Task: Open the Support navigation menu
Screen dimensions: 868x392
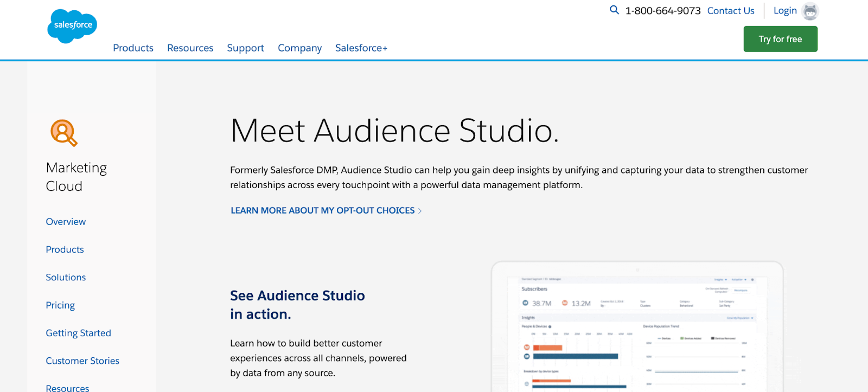Action: 245,48
